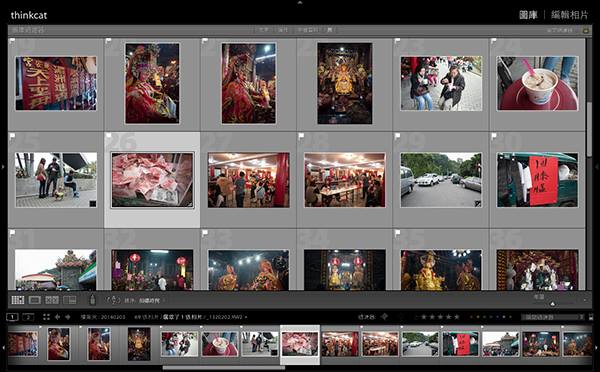Image resolution: width=600 pixels, height=372 pixels.
Task: Select the Metadata filter tab
Action: coord(308,30)
